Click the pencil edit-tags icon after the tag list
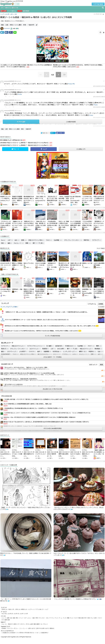 pyautogui.click(x=37, y=25)
